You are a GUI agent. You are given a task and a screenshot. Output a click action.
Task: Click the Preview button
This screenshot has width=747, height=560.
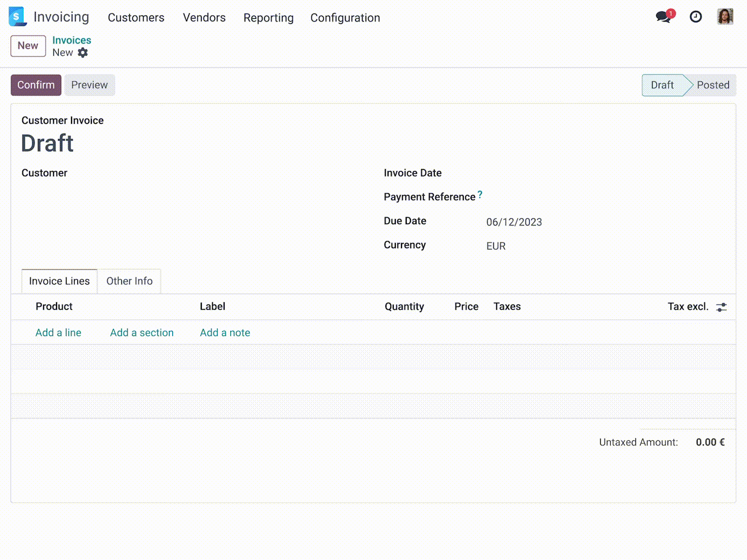click(89, 85)
